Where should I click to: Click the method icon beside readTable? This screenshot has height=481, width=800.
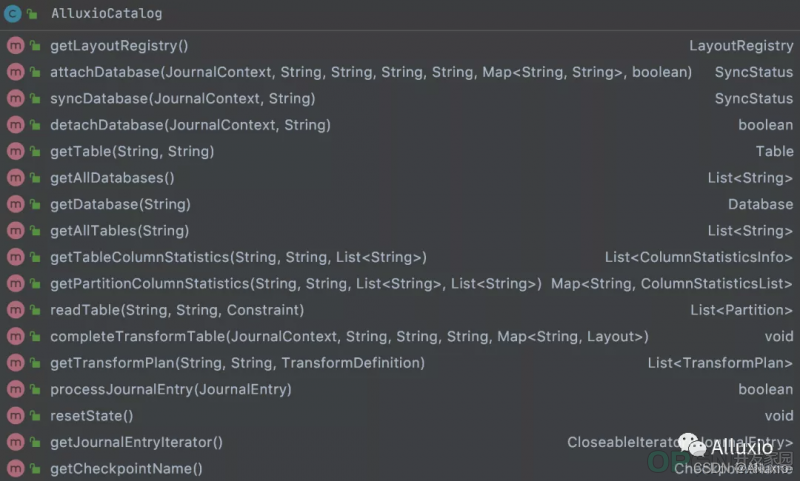click(x=15, y=310)
